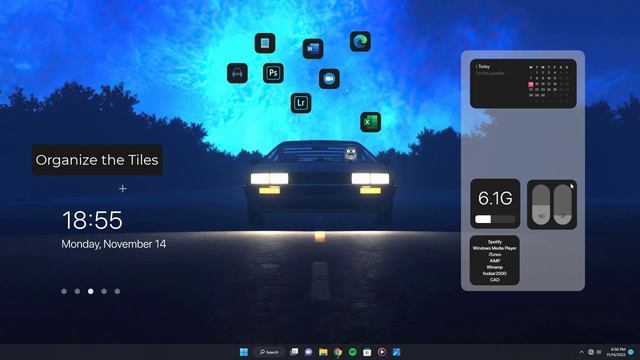Viewport: 640px width, 360px height.
Task: Click the Monday, November 14 date text
Action: coord(113,244)
